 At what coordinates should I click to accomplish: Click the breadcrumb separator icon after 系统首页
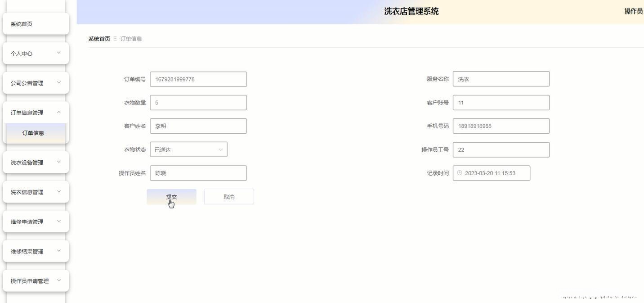pyautogui.click(x=115, y=38)
